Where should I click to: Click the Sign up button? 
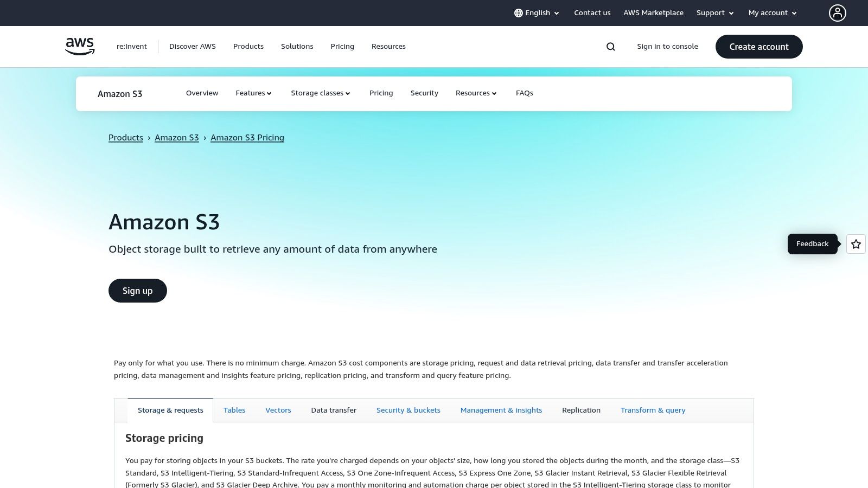click(137, 291)
